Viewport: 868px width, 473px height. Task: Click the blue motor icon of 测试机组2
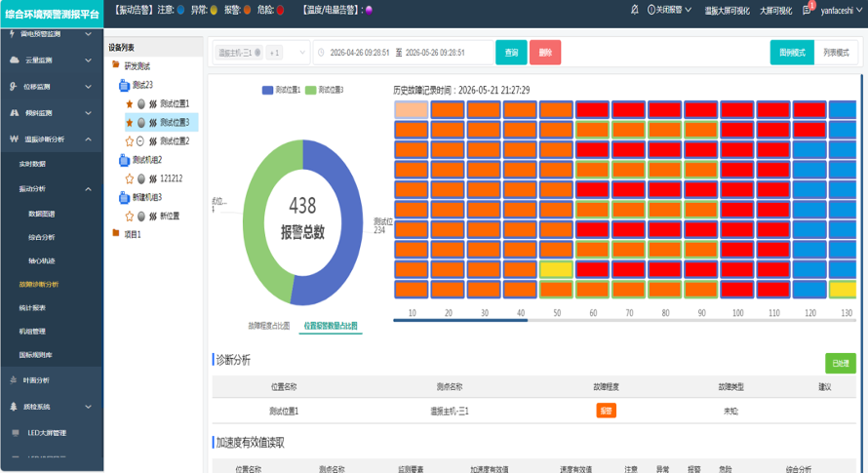[124, 160]
